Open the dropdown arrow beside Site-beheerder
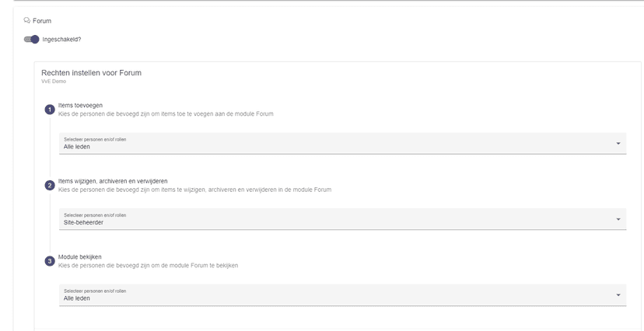This screenshot has height=331, width=644. (618, 219)
